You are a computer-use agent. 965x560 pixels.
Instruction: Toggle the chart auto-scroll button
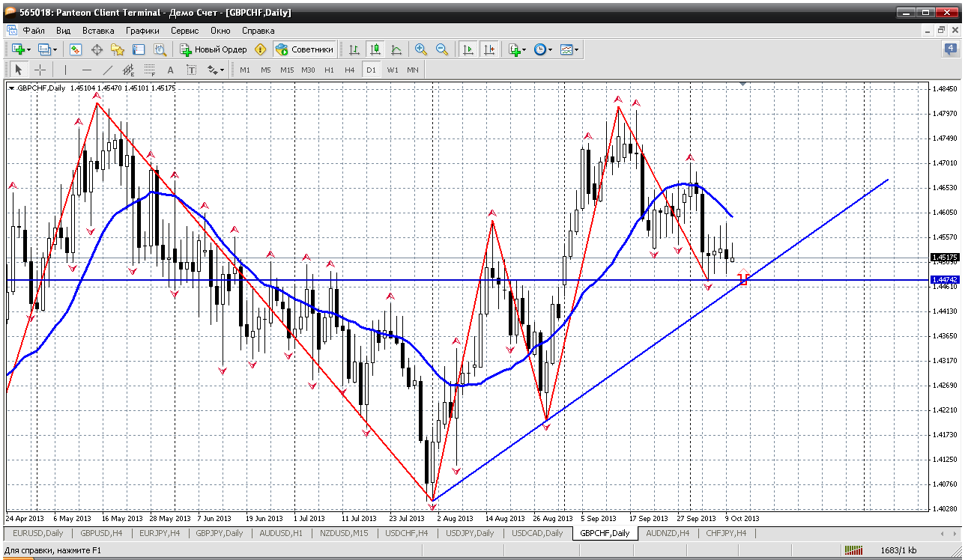468,49
